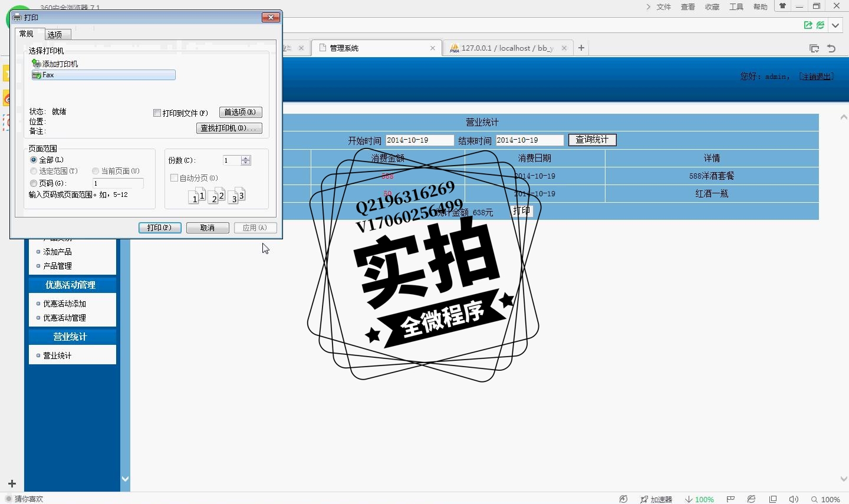Click the 打印 button on statistics page
This screenshot has height=504, width=849.
point(522,210)
